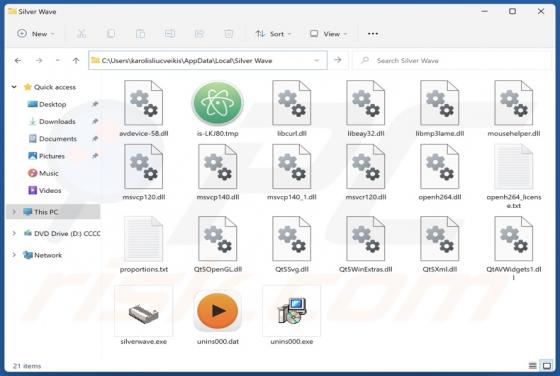Select DVD Drive (D:) CCCC

click(x=62, y=234)
